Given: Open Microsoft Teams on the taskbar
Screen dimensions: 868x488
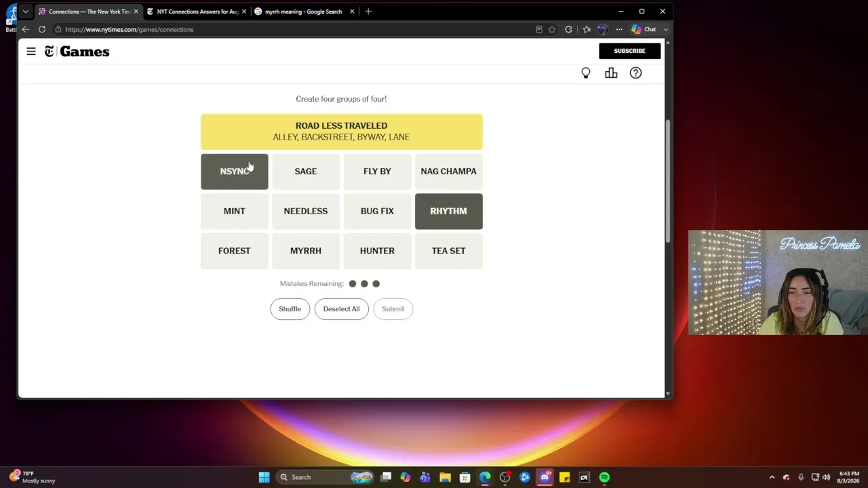Looking at the screenshot, I should click(425, 477).
